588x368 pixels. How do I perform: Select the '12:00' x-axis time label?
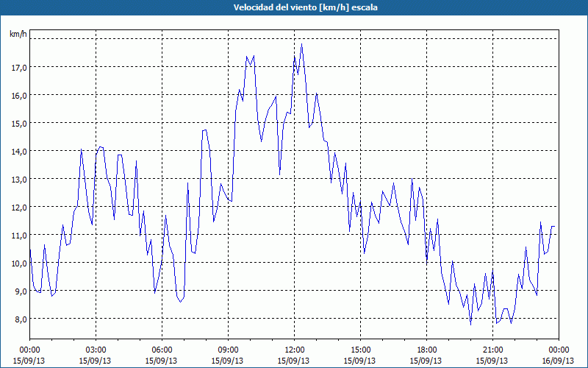coord(294,350)
